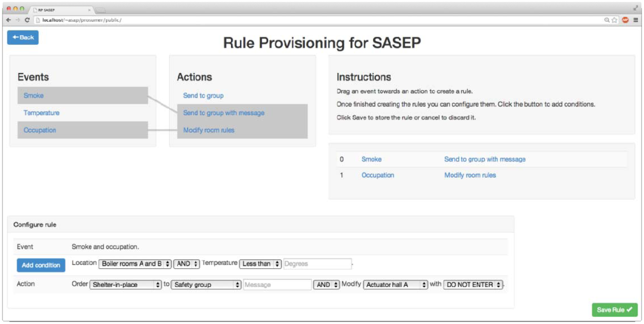
Task: Close the RP SASEP browser tab
Action: (89, 10)
